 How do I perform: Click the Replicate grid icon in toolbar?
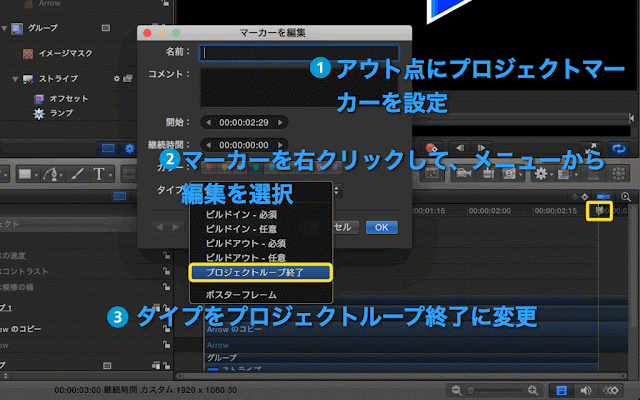[618, 174]
